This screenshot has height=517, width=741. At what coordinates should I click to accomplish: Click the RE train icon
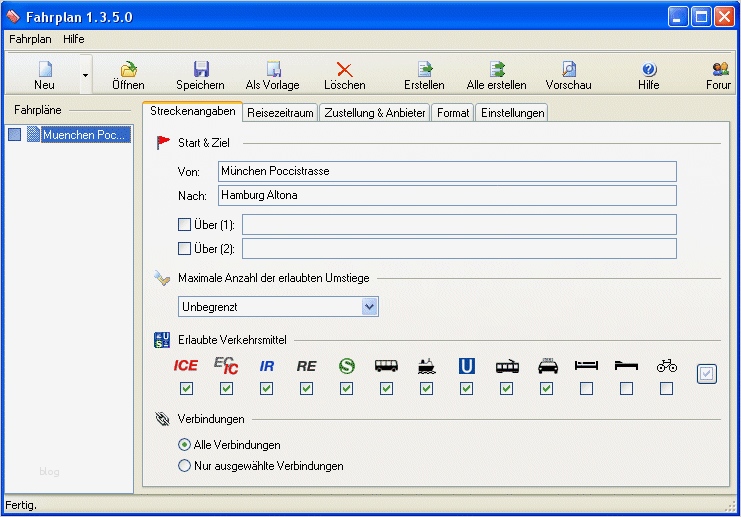[306, 366]
